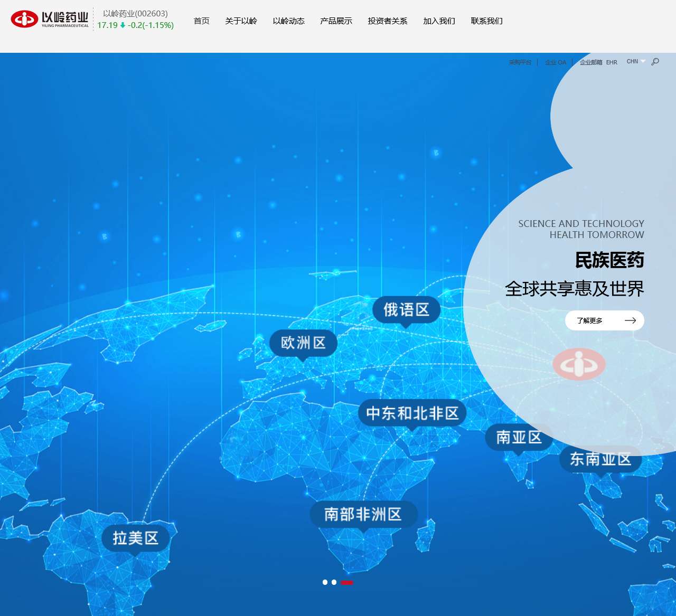Click the 南部非洲区 map marker
The width and height of the screenshot is (676, 616).
(363, 514)
